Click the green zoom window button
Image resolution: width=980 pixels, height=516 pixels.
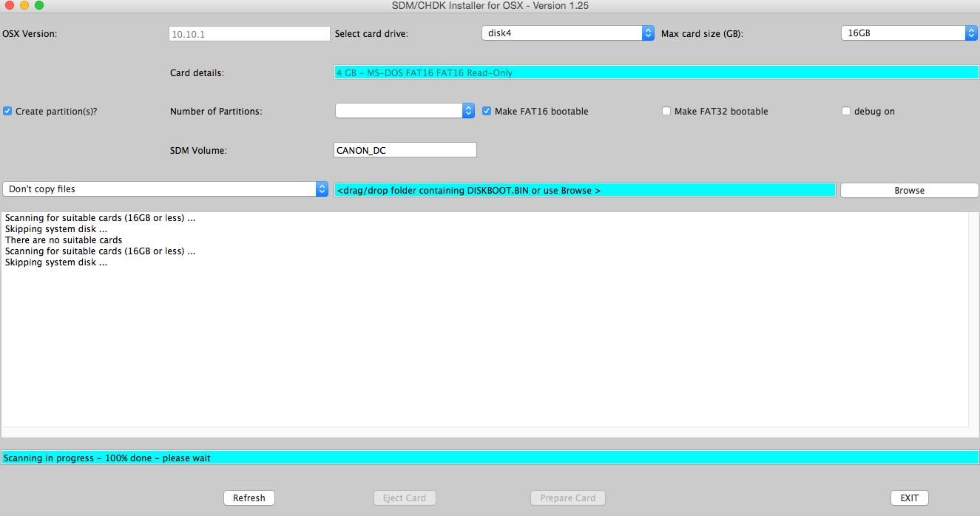39,5
